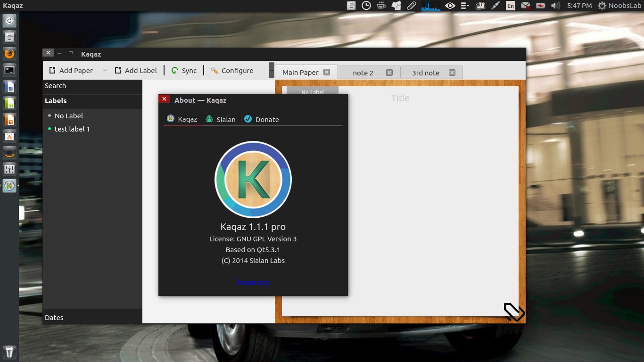Screen dimensions: 644x362
Task: Collapse the sidebar using the double-arrow handle
Action: [x=272, y=70]
